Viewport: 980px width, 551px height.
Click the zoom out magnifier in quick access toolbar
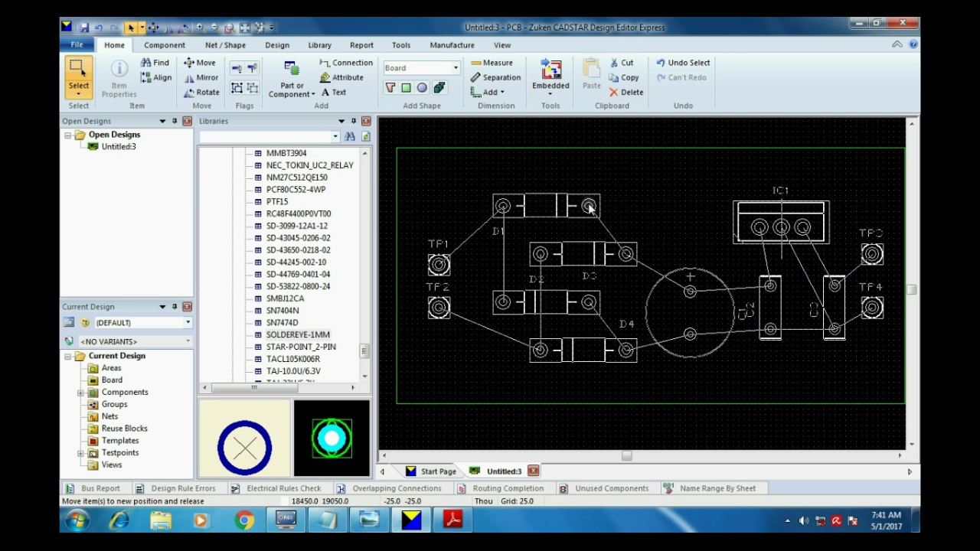tap(214, 28)
